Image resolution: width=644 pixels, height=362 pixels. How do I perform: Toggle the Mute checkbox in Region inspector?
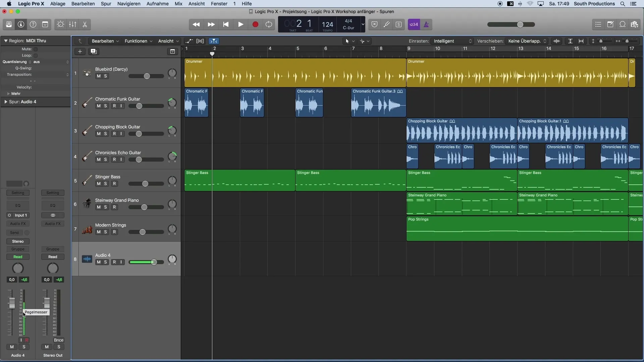click(36, 49)
